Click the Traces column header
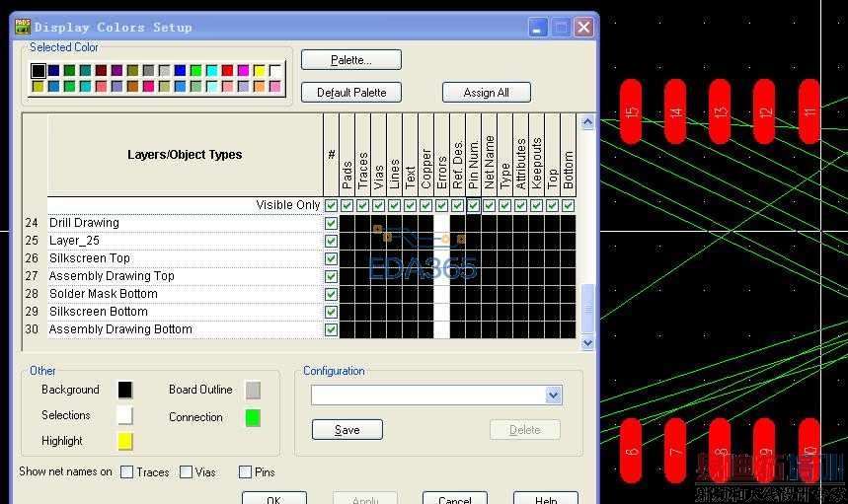This screenshot has height=504, width=848. pos(363,156)
